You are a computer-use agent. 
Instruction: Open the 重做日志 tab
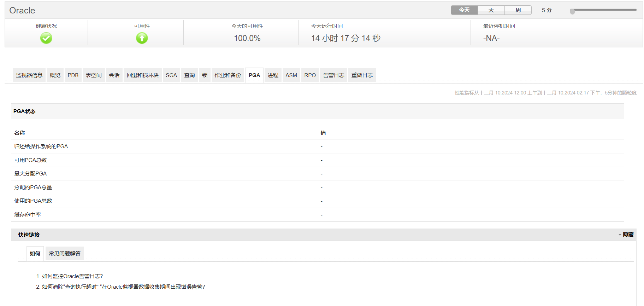click(x=362, y=75)
